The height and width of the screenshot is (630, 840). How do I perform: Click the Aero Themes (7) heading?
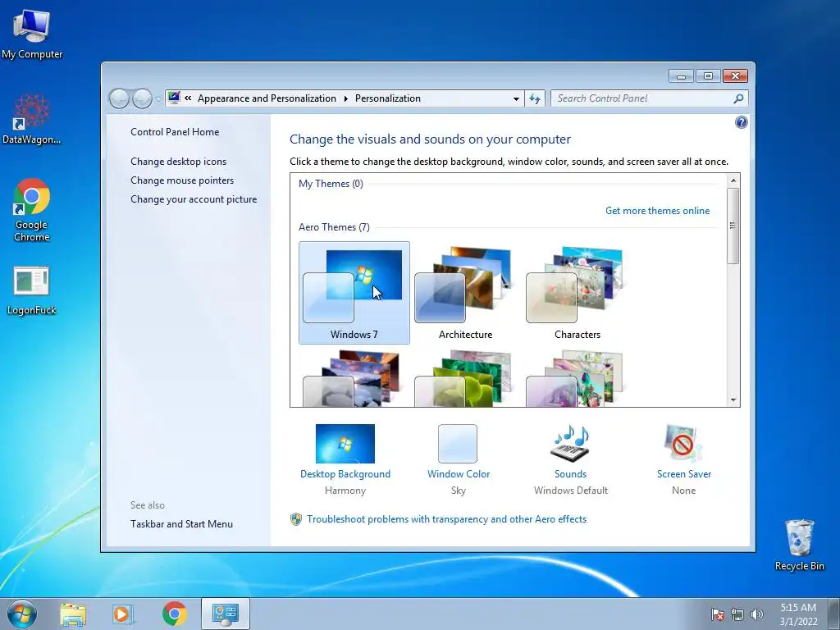point(334,227)
